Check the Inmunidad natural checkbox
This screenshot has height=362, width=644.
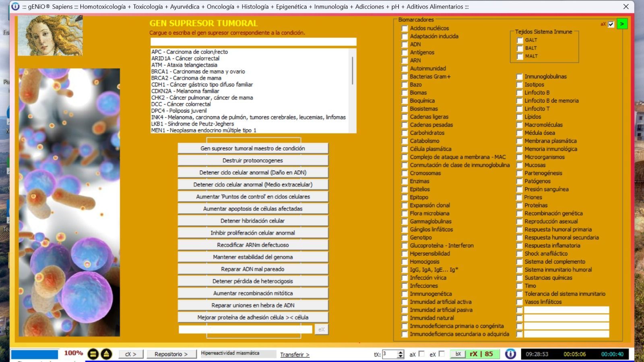pos(405,318)
